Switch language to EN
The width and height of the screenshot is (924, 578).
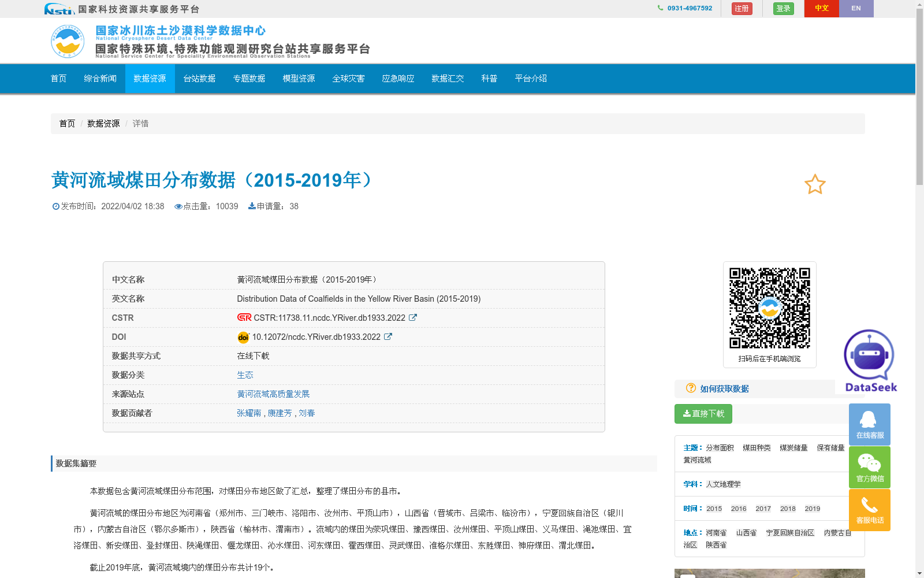point(856,9)
